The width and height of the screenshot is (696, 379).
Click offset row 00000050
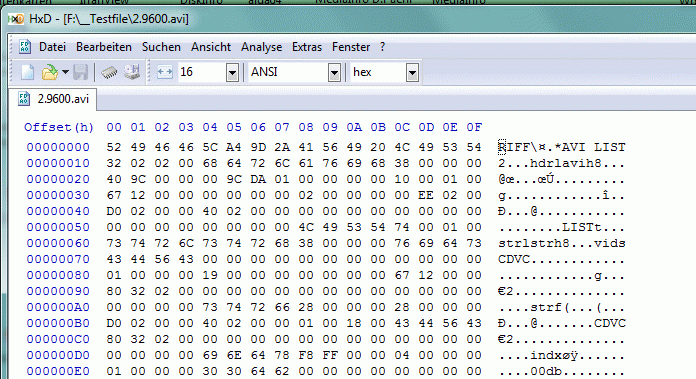point(58,227)
